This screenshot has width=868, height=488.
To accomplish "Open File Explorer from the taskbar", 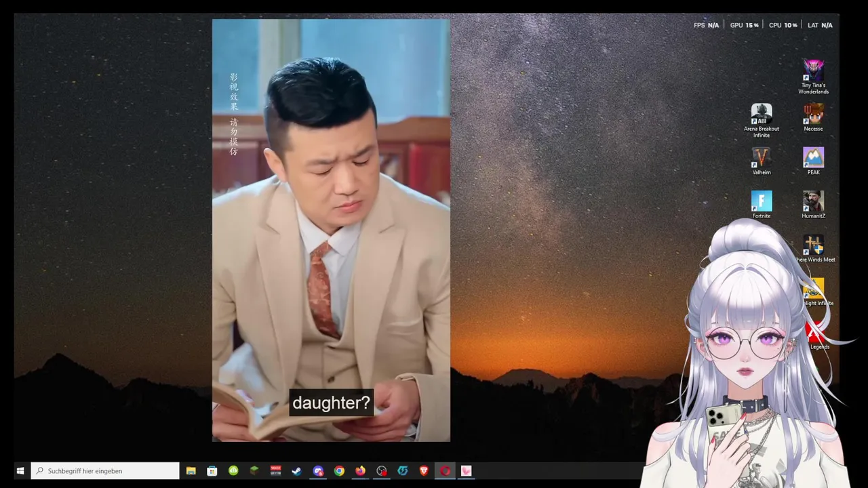I will click(191, 470).
